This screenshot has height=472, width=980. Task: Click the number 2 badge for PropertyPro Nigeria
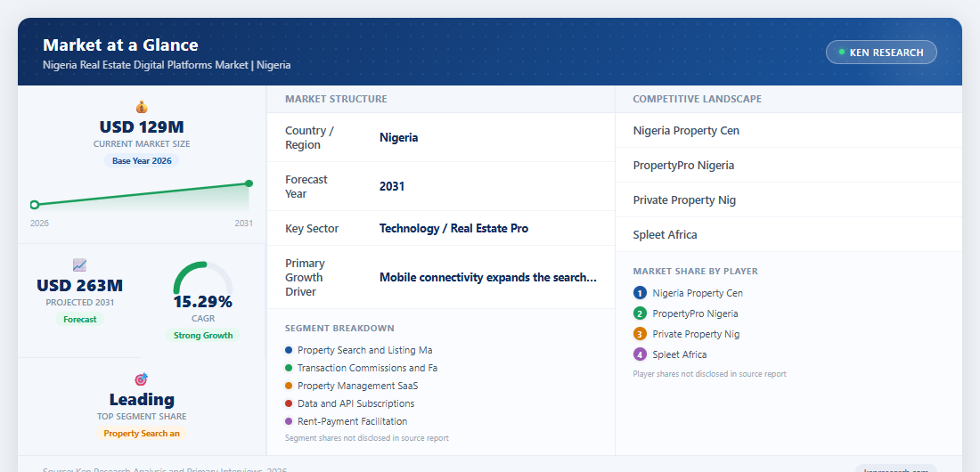(x=640, y=313)
